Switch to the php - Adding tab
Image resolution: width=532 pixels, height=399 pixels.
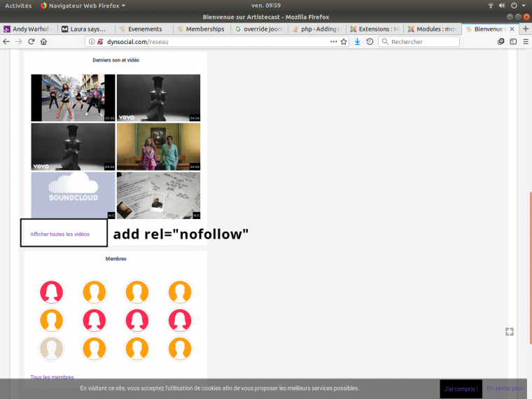[317, 29]
